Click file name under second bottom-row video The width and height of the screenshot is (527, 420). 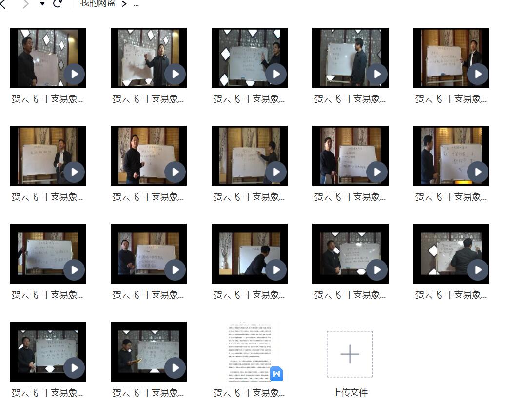point(148,393)
